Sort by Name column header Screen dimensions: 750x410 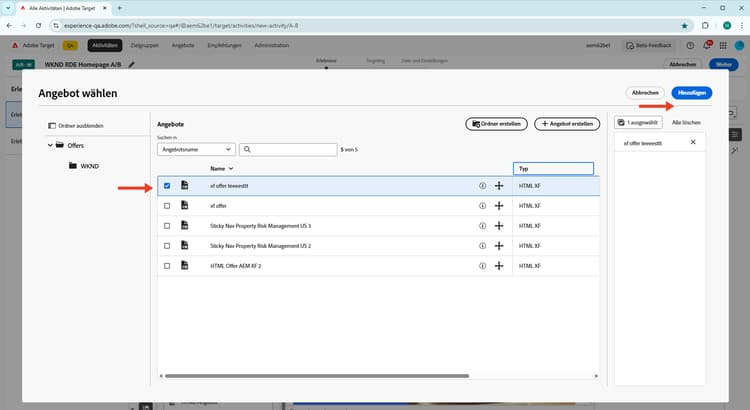tap(221, 168)
